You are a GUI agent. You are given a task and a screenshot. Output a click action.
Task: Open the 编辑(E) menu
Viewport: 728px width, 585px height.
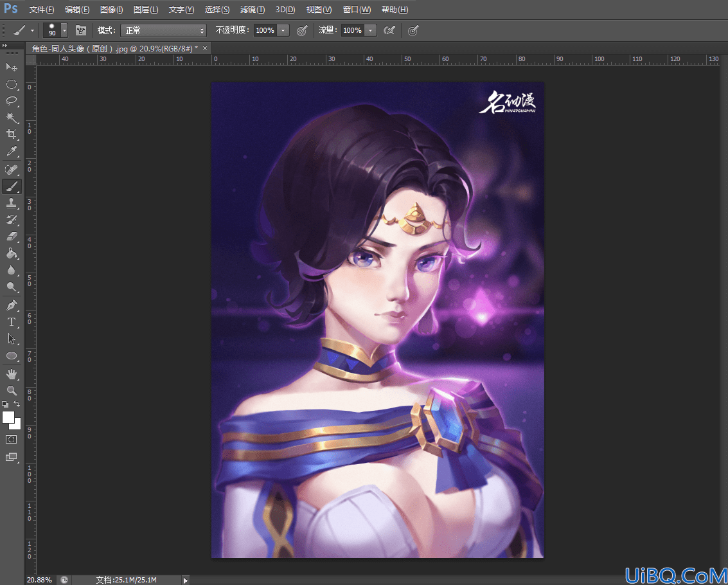77,10
